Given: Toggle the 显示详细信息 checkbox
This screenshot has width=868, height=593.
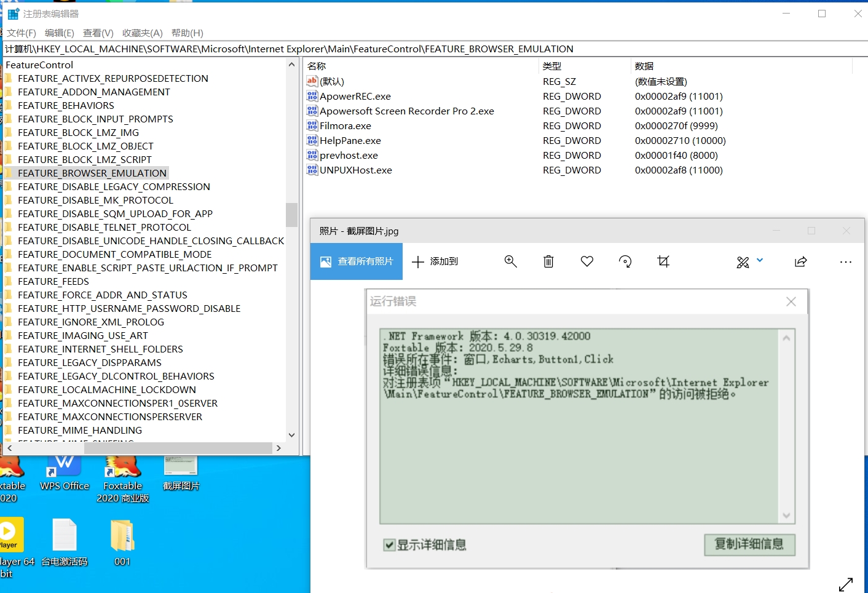Looking at the screenshot, I should (x=389, y=545).
